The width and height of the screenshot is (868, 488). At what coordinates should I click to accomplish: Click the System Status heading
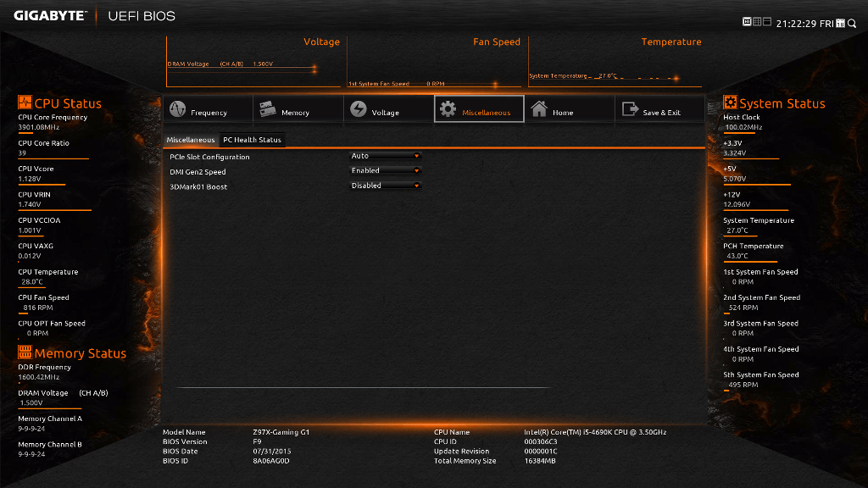point(782,103)
